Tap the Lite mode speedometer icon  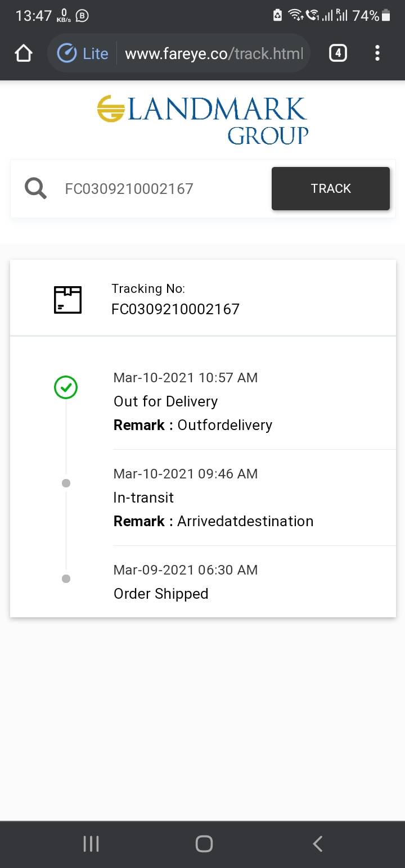[x=67, y=53]
